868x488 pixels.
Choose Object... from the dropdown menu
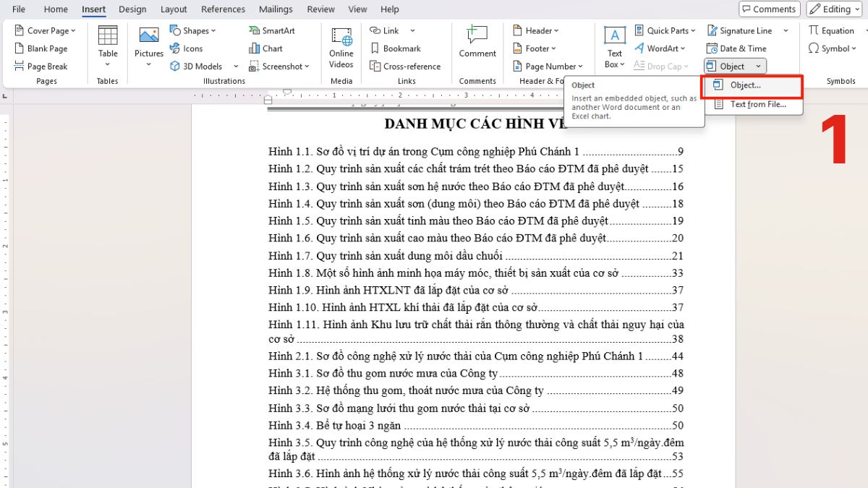click(752, 85)
